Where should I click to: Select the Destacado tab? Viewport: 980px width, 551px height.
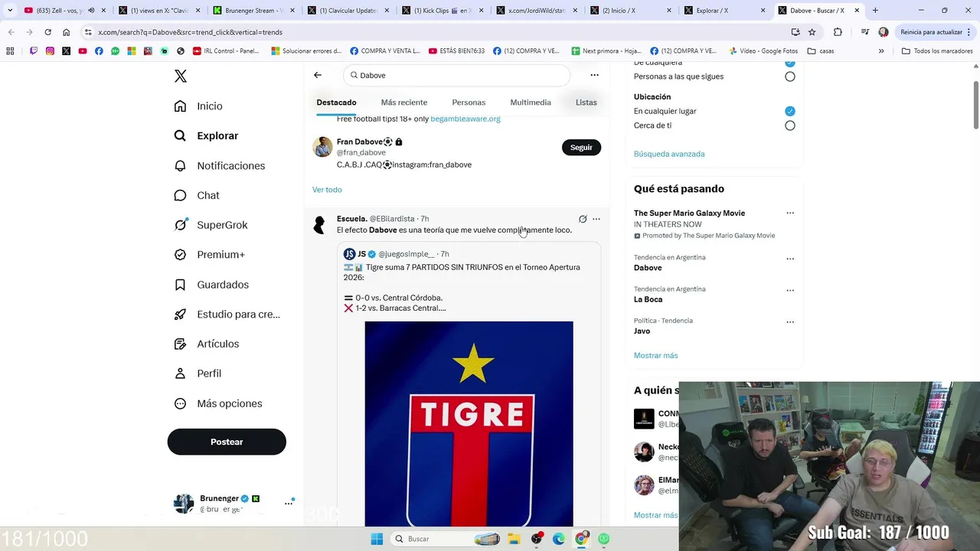(x=336, y=103)
